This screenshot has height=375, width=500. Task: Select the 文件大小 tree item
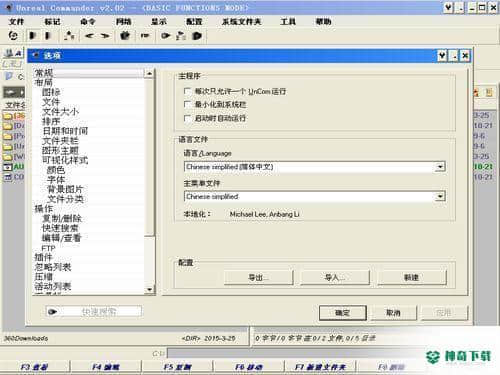pos(60,112)
